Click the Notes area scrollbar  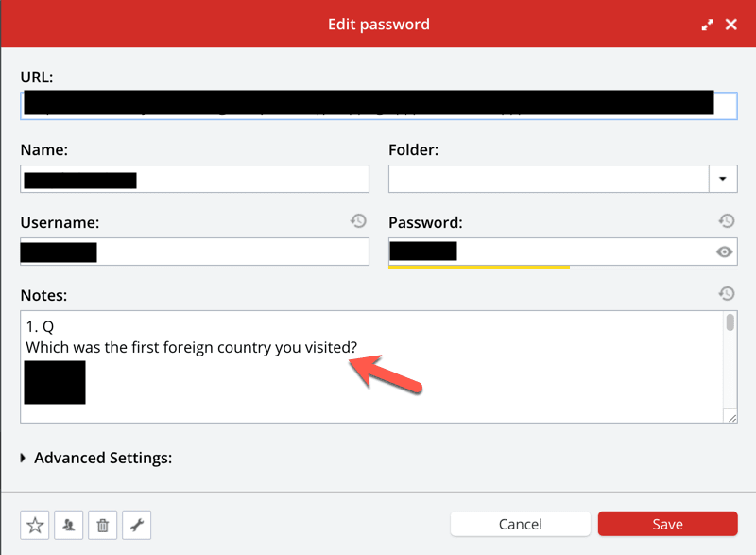[730, 324]
